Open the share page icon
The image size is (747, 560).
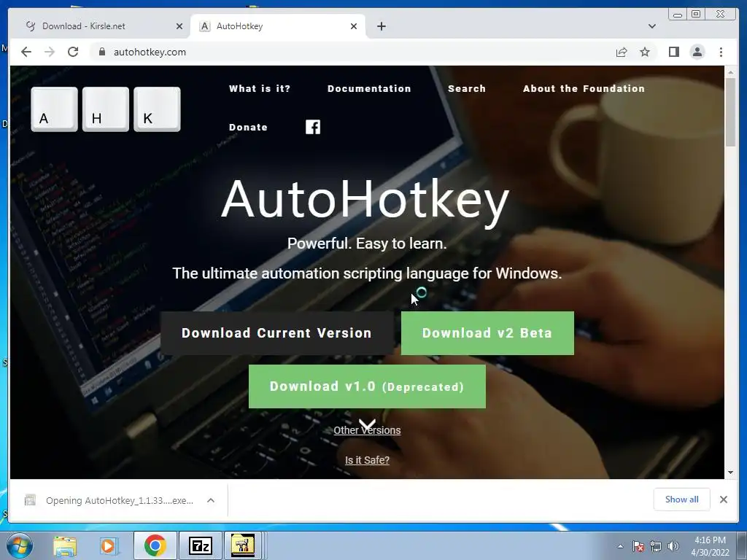tap(622, 52)
